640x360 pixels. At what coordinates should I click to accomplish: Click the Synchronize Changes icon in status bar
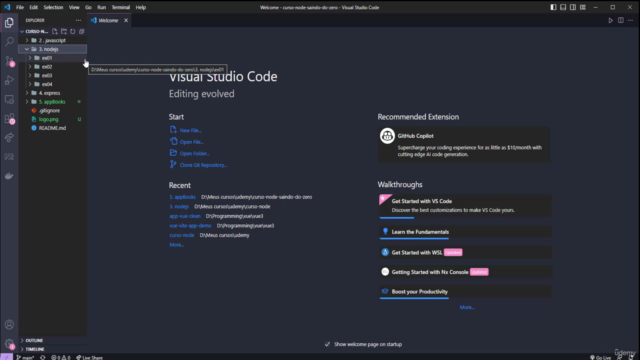pos(42,357)
